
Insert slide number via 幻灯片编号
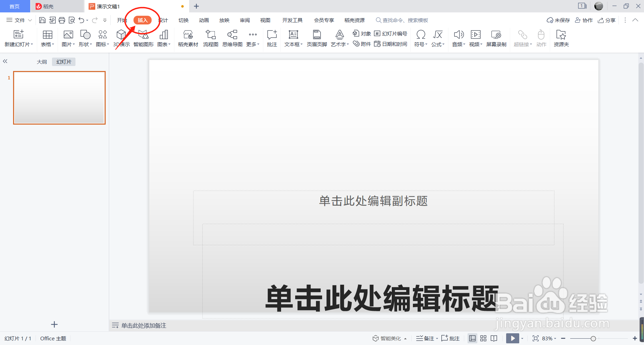click(390, 33)
